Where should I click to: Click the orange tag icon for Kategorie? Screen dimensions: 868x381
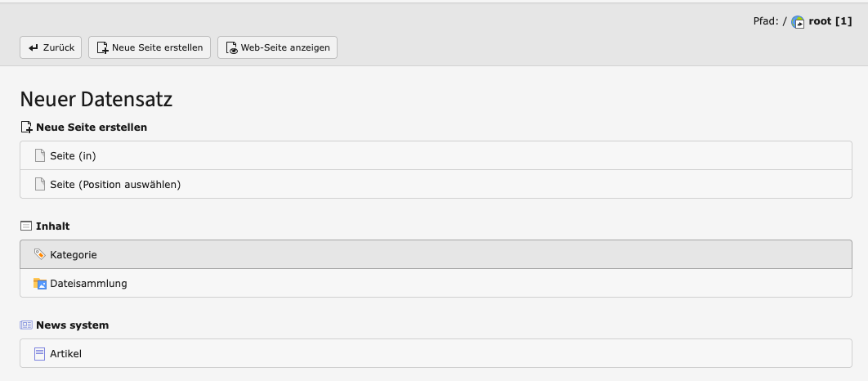tap(40, 254)
